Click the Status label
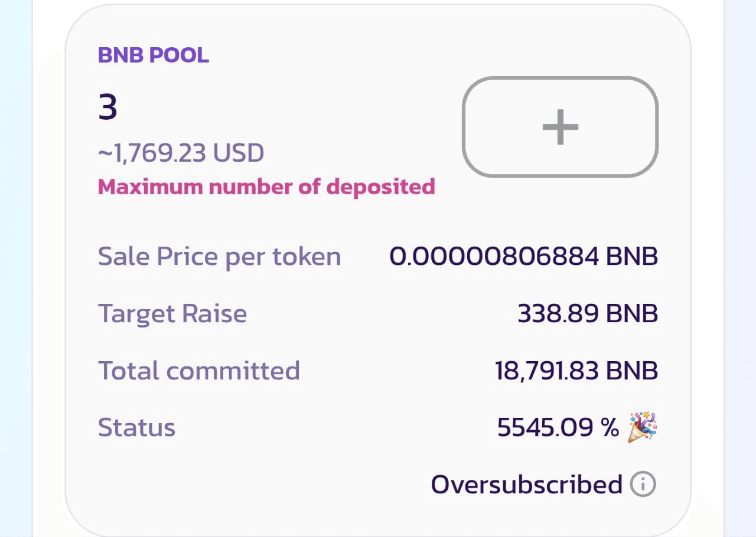 tap(136, 427)
